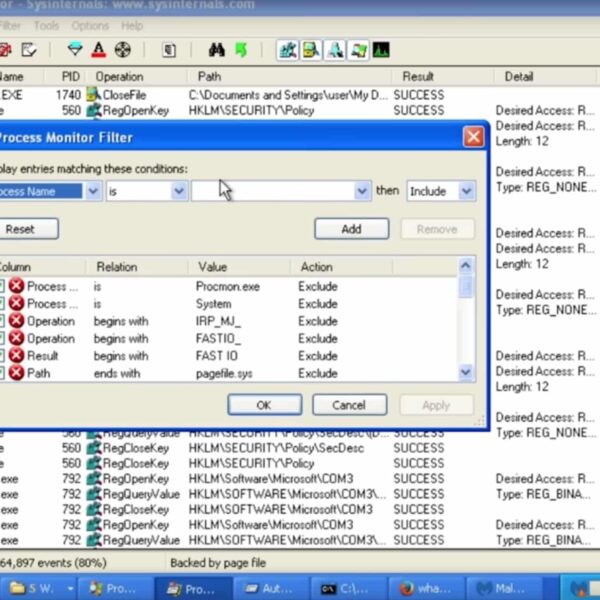Toggle checkbox for Procmon.exe filter

pos(2,286)
